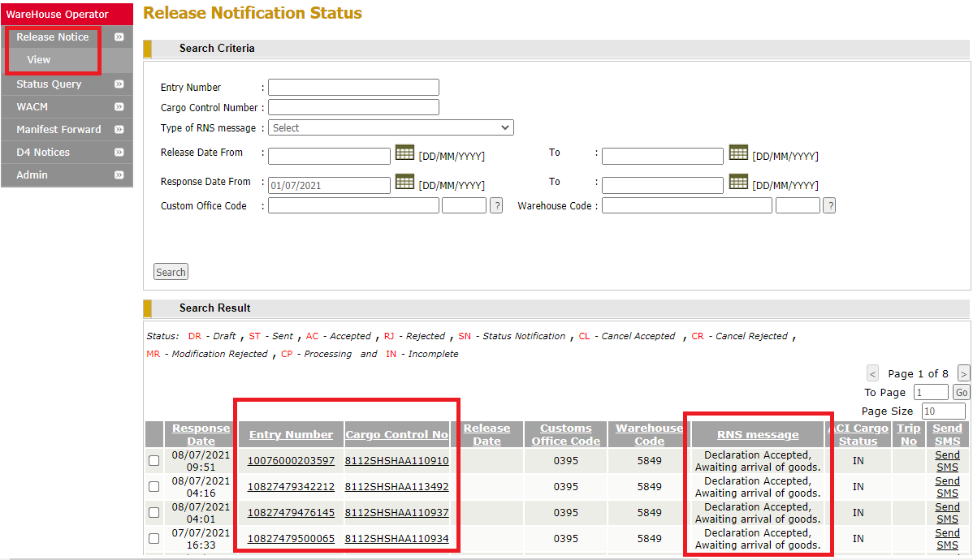Send SMS for entry 10827479342212

pos(948,487)
